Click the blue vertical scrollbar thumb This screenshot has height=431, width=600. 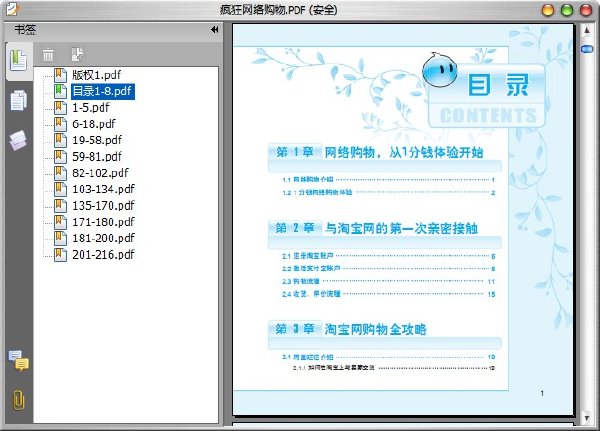coord(587,49)
